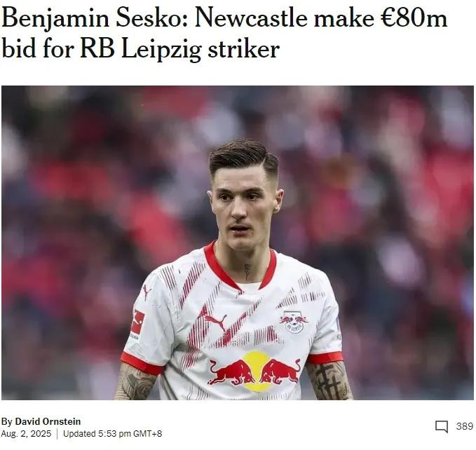Click the 389 comment count
Viewport: 476px width, 450px height.
tap(465, 426)
